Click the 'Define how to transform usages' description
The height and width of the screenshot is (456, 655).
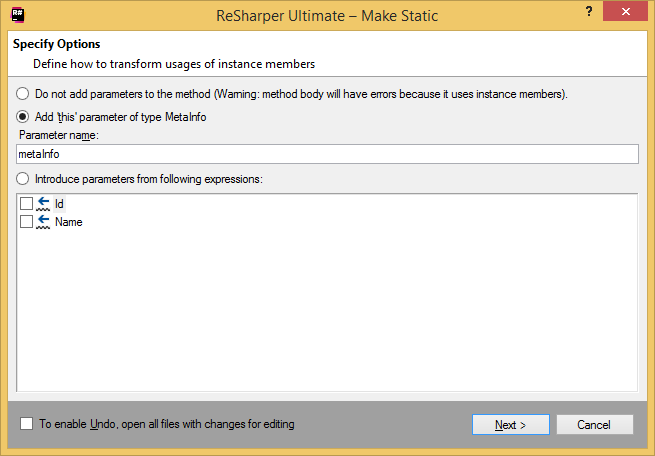tap(174, 64)
